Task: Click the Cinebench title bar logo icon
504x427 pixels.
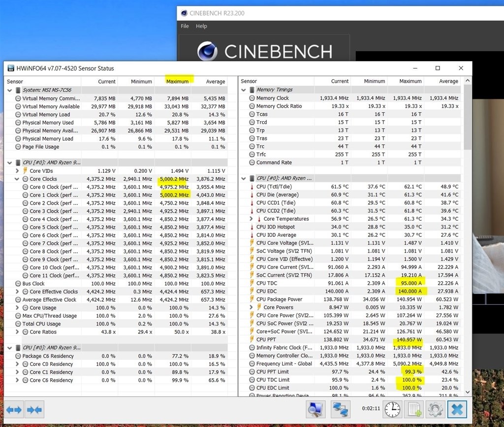Action: pyautogui.click(x=184, y=13)
